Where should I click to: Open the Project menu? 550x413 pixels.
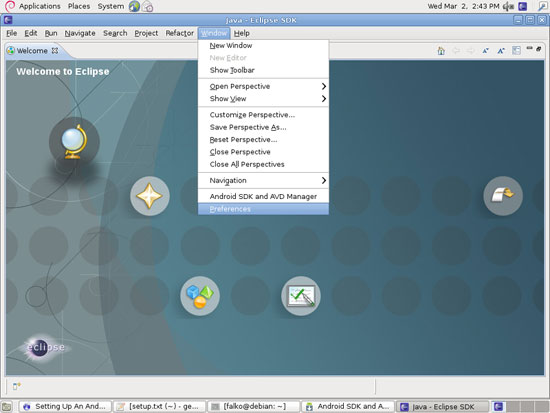(x=146, y=33)
